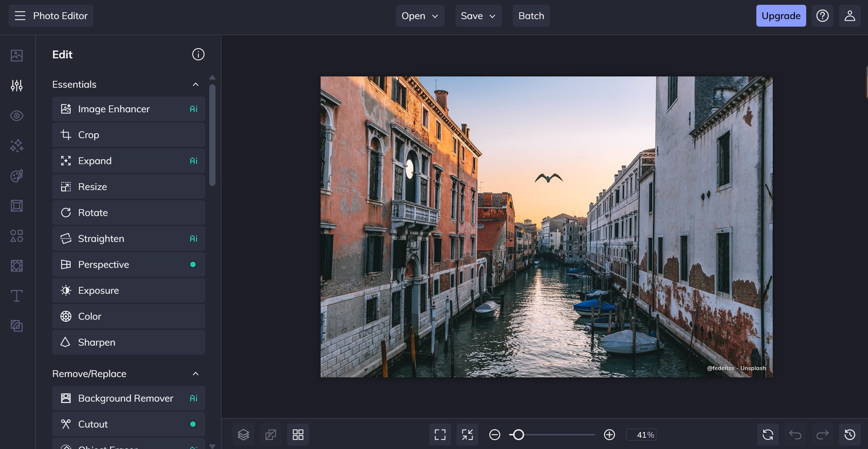This screenshot has height=449, width=868.
Task: Open the Edit panel info icon
Action: click(198, 55)
